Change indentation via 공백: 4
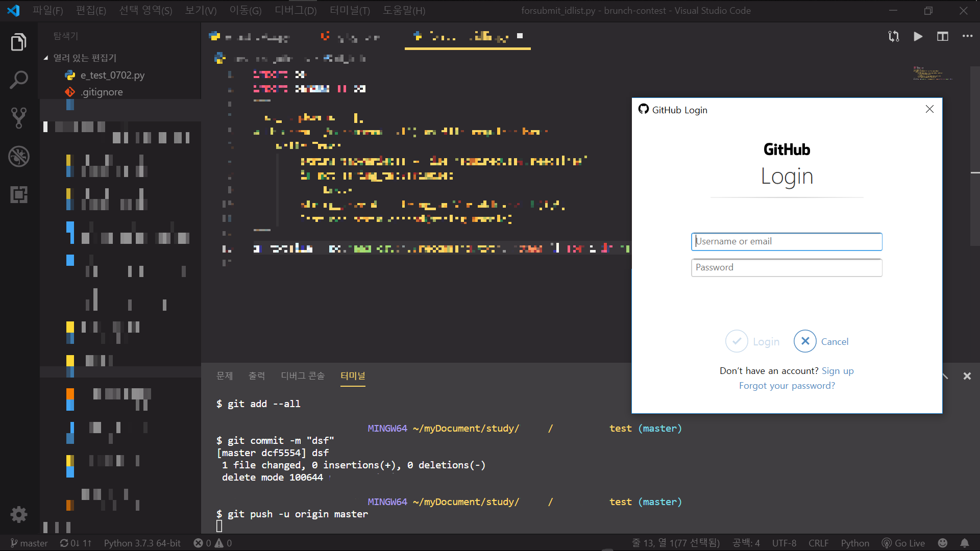This screenshot has height=551, width=980. pyautogui.click(x=746, y=543)
